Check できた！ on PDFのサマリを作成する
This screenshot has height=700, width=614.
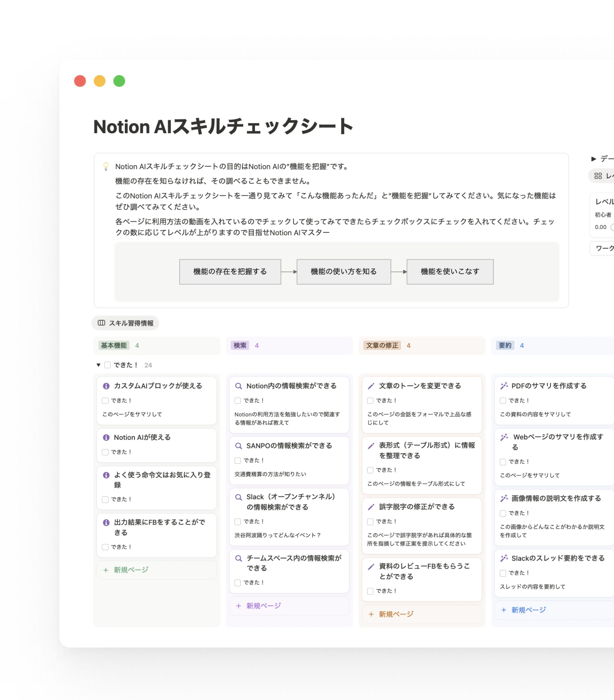(x=503, y=401)
